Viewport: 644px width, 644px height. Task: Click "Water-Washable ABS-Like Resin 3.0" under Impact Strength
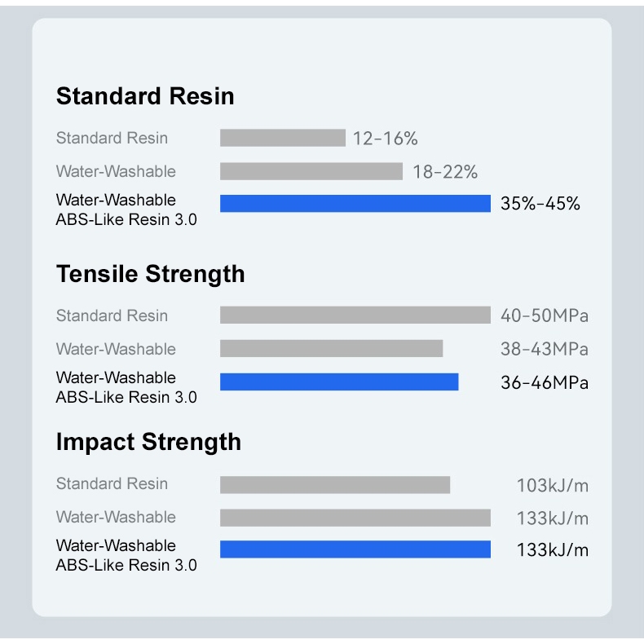click(126, 555)
